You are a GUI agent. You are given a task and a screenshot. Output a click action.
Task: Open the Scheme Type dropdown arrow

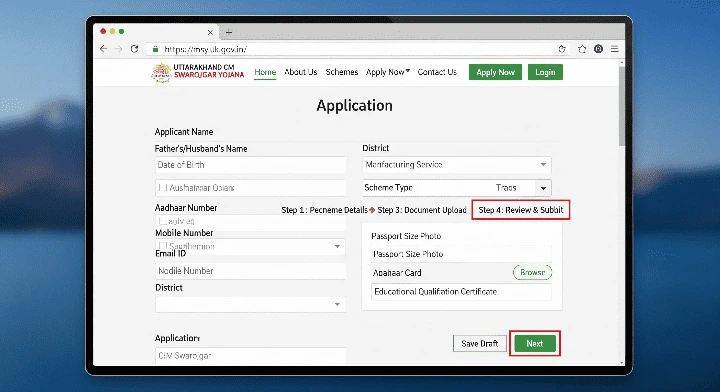tap(543, 188)
